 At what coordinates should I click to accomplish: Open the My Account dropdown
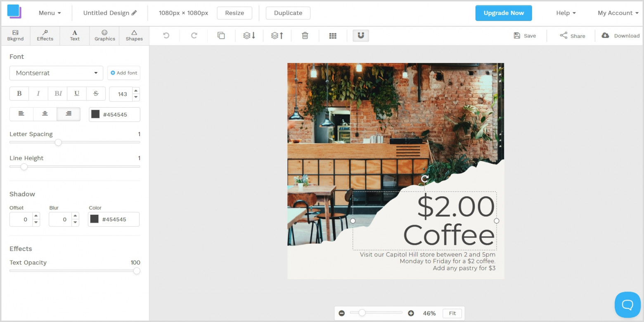pyautogui.click(x=618, y=13)
